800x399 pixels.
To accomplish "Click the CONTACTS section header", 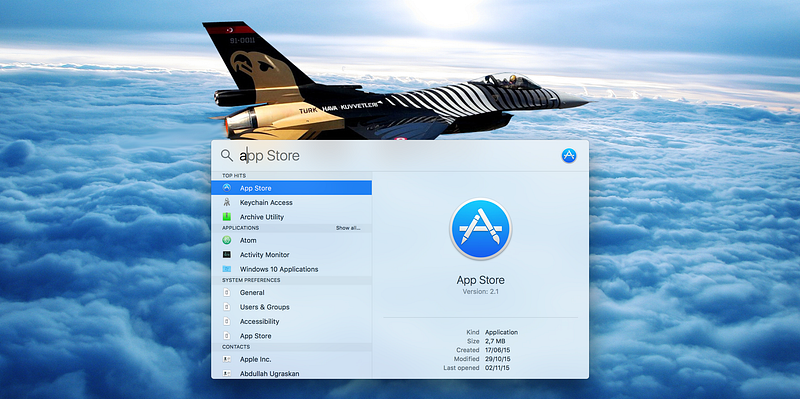I will click(x=236, y=347).
